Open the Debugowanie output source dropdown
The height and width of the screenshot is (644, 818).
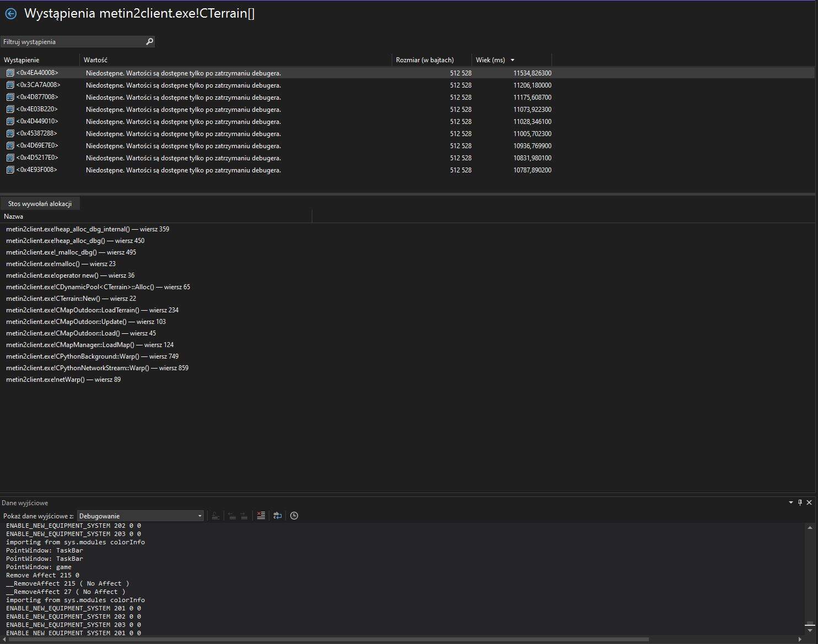[140, 516]
